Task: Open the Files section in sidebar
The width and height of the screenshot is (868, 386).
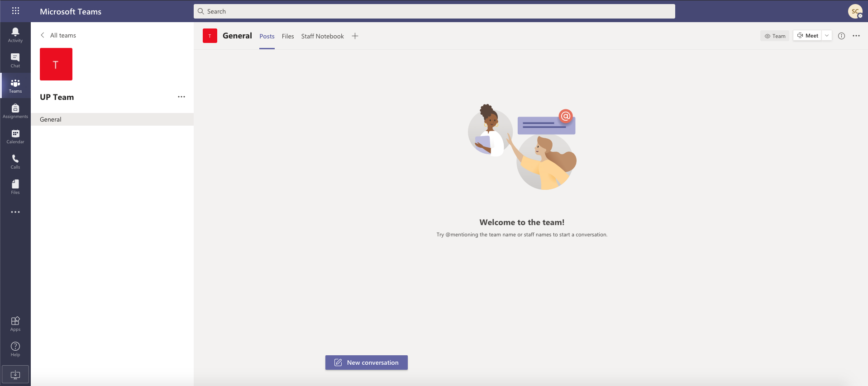Action: point(15,187)
